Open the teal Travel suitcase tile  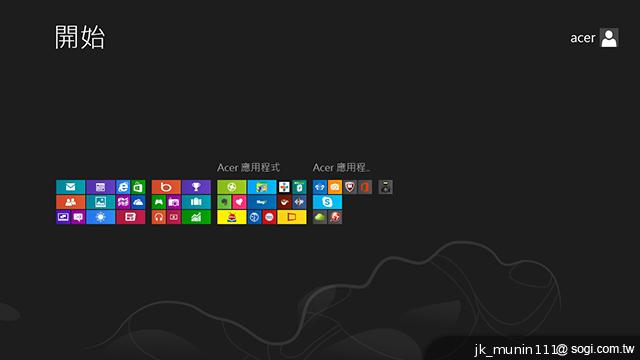[x=196, y=202]
